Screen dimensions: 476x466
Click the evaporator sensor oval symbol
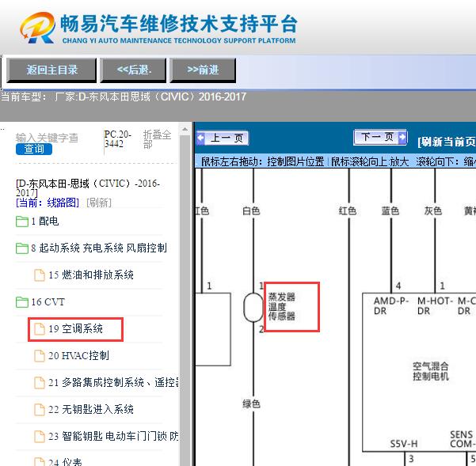tap(253, 308)
